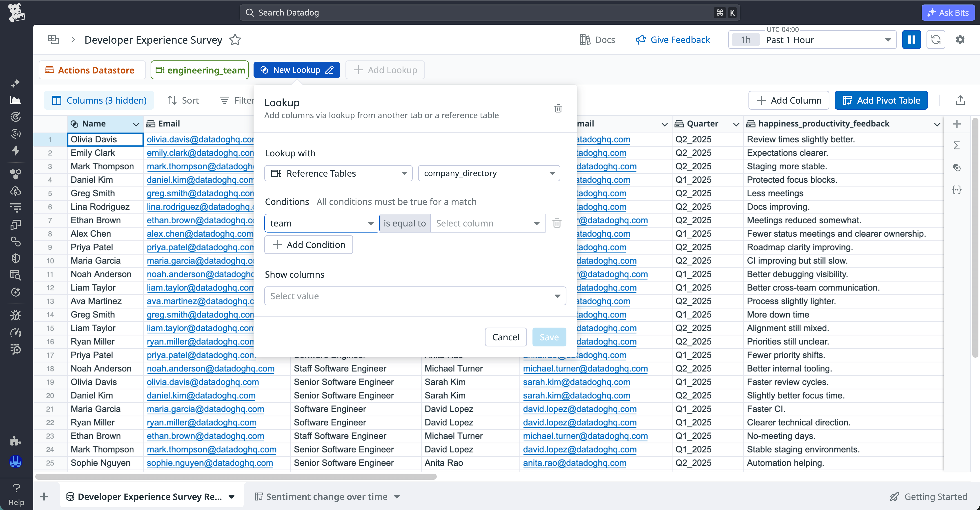The height and width of the screenshot is (510, 980).
Task: Star the Developer Experience Survey
Action: coord(235,40)
